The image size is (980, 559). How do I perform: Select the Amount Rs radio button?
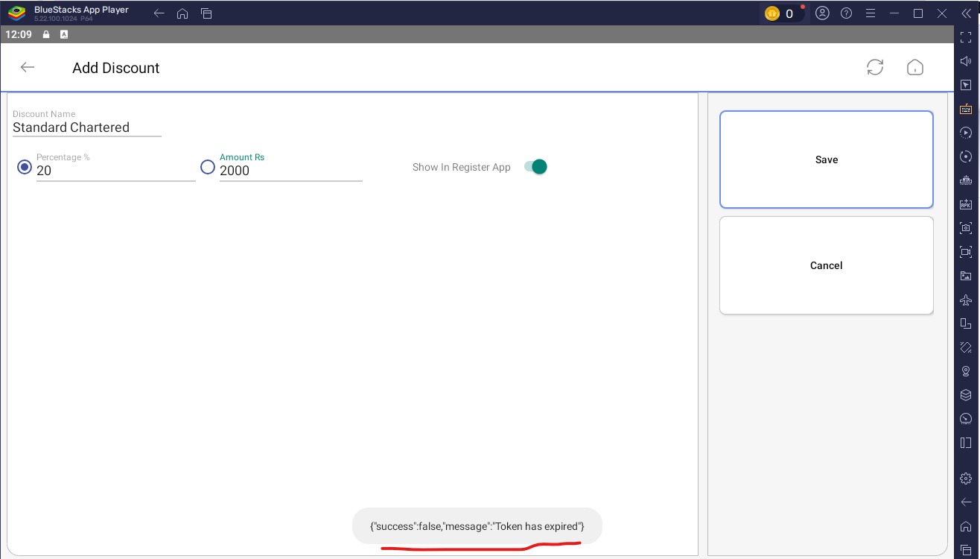[208, 167]
